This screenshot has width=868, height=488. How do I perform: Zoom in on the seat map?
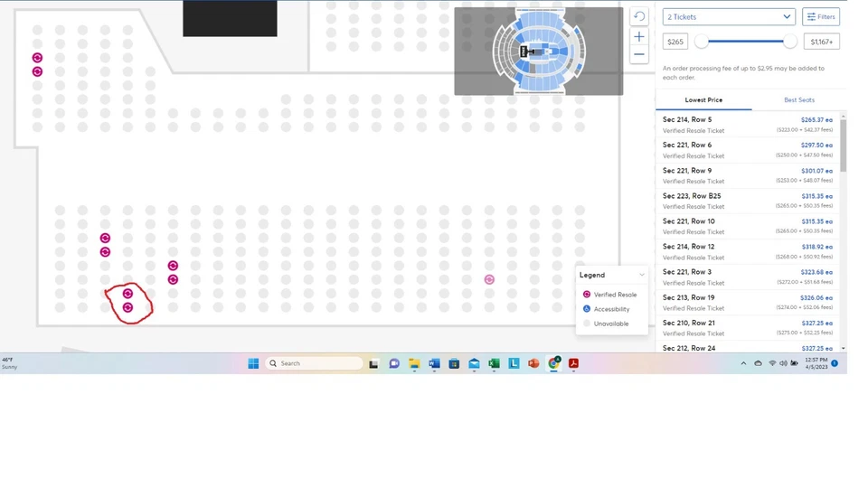point(639,37)
